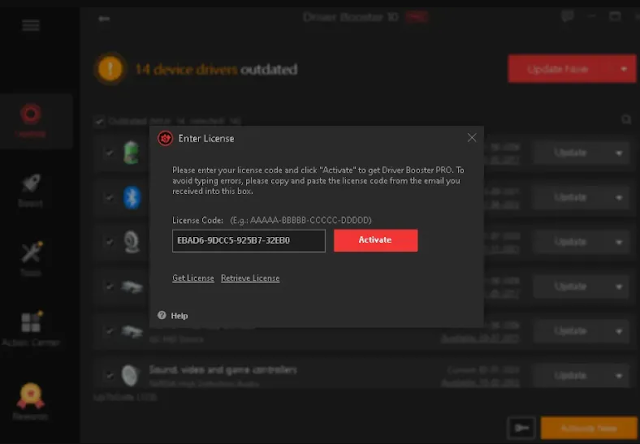Click the webcam device icon
The height and width of the screenshot is (444, 640).
pos(131,242)
